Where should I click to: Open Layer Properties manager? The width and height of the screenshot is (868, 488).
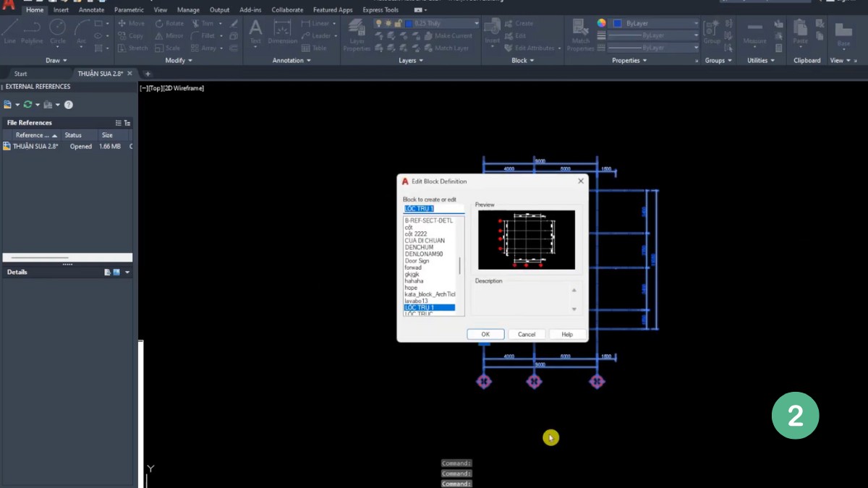(357, 35)
